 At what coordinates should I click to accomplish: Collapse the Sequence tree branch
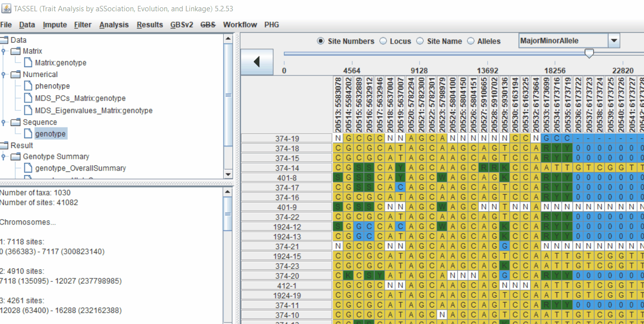point(4,122)
